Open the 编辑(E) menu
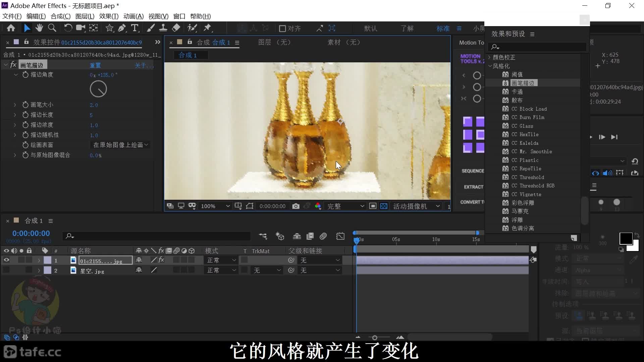The image size is (644, 362). point(36,16)
